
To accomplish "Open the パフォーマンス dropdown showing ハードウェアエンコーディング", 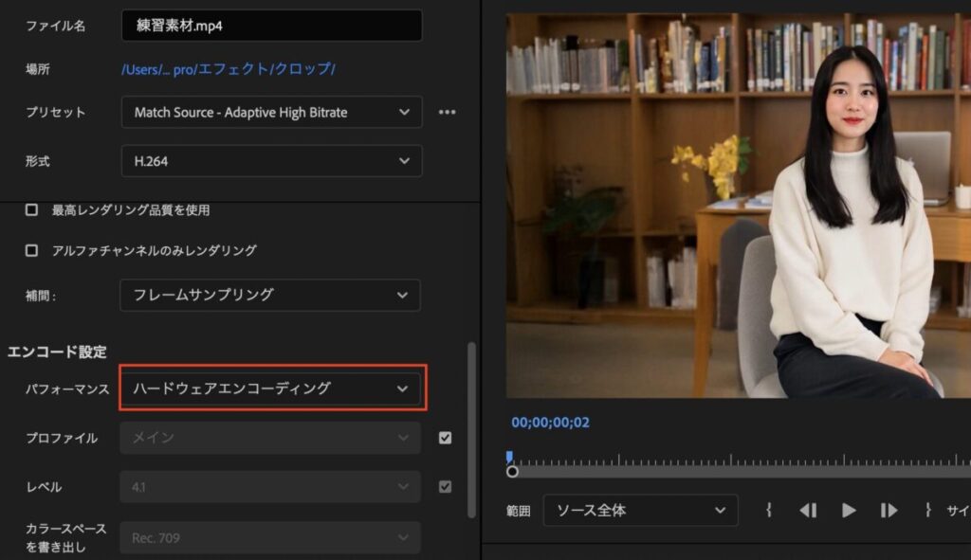I will point(271,388).
